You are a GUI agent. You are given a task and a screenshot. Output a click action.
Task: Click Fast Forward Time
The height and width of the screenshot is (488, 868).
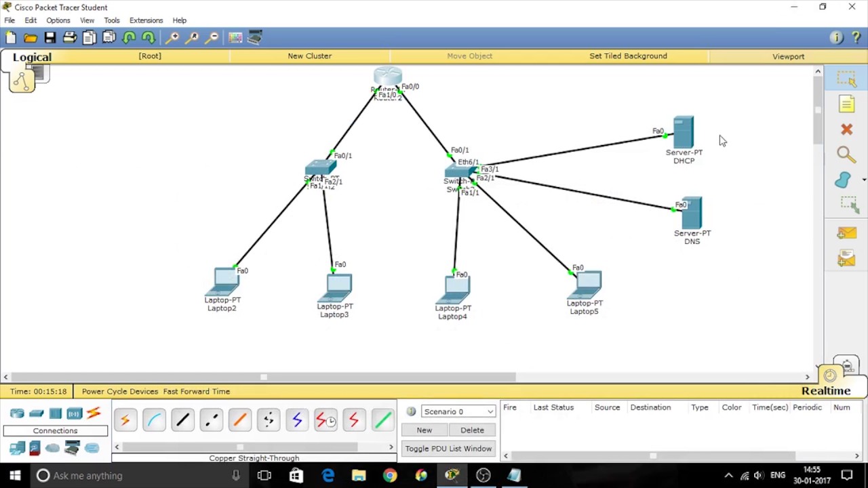tap(197, 391)
